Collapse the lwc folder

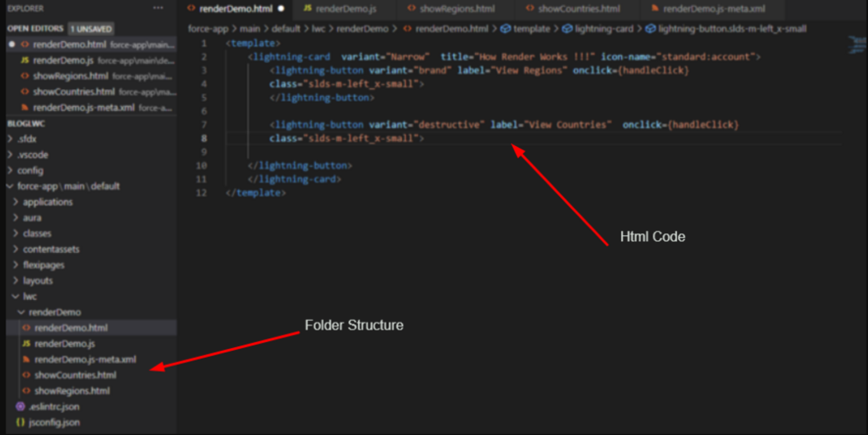click(x=16, y=296)
